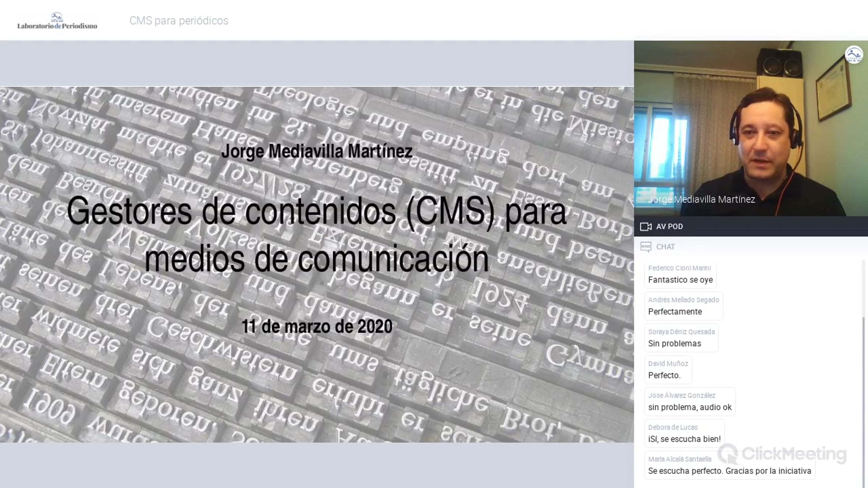Image resolution: width=868 pixels, height=488 pixels.
Task: Click the 'CMS para periódicos' title
Action: pyautogui.click(x=179, y=21)
